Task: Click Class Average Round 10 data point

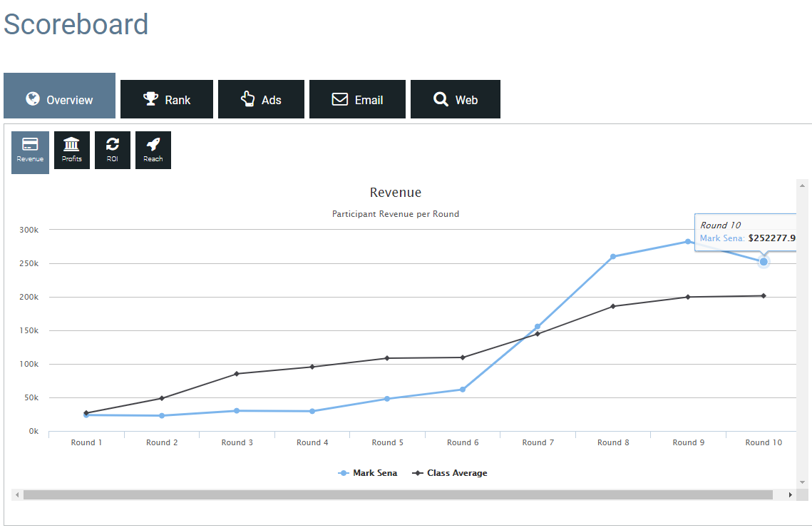Action: pyautogui.click(x=764, y=296)
